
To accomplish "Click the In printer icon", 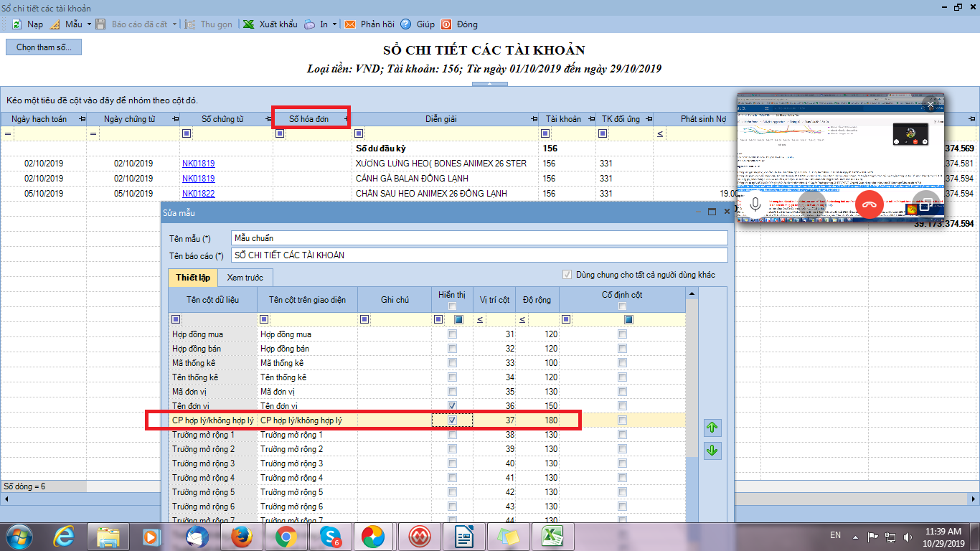I will pyautogui.click(x=309, y=24).
